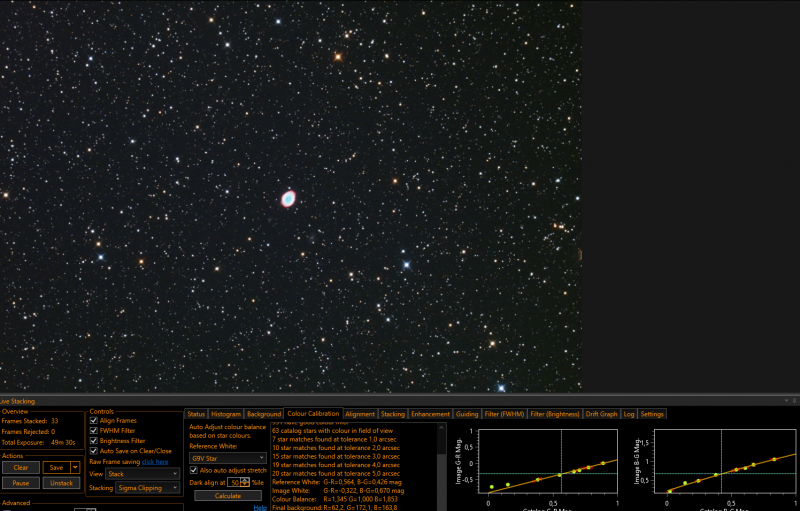This screenshot has width=800, height=511.
Task: Click the Unstack button
Action: pos(61,483)
